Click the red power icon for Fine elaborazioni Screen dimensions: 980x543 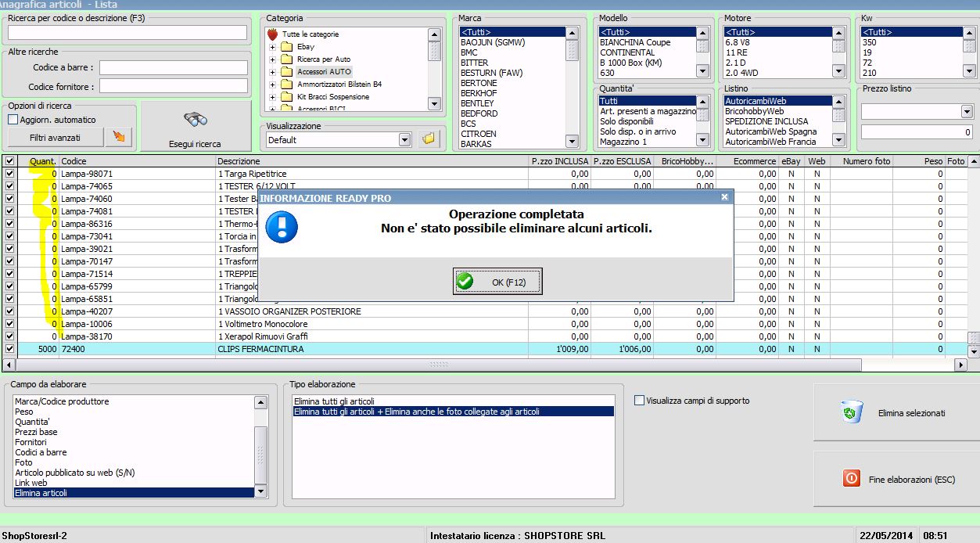pyautogui.click(x=852, y=479)
